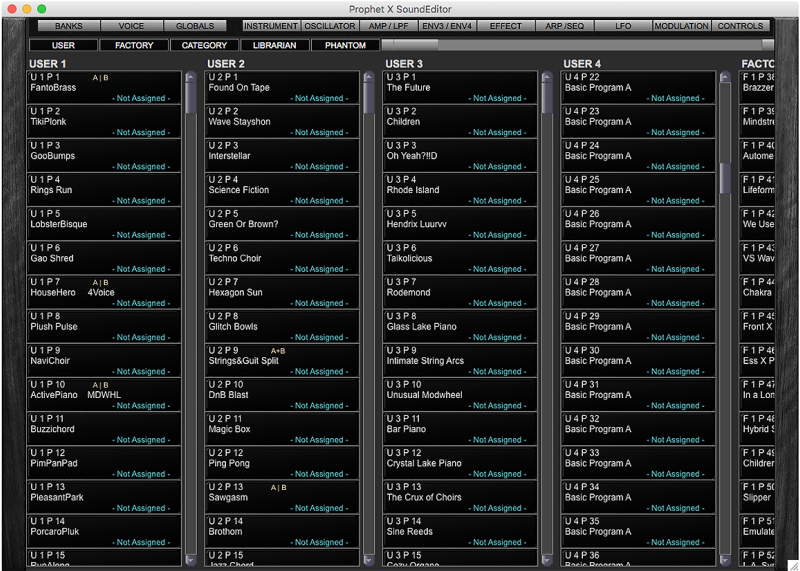Open the VOICE tab
Viewport: 800px width, 571px height.
click(x=131, y=26)
